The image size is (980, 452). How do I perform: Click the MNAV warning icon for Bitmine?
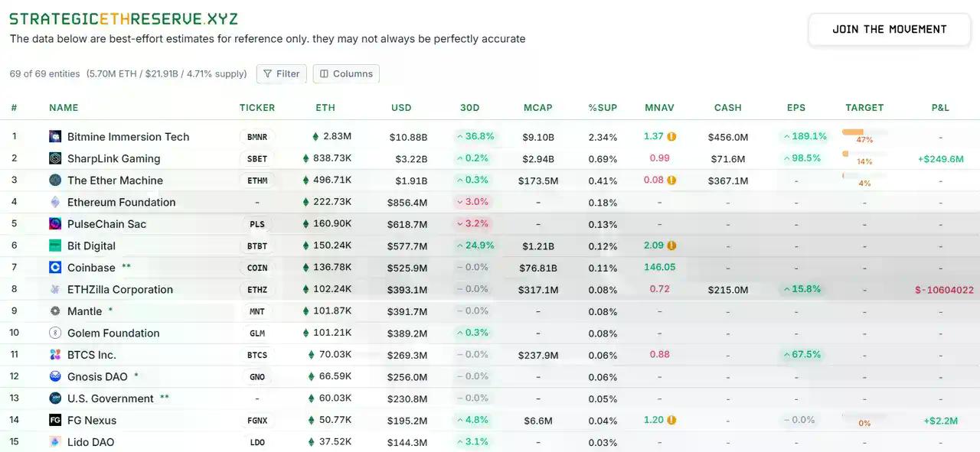click(x=671, y=137)
